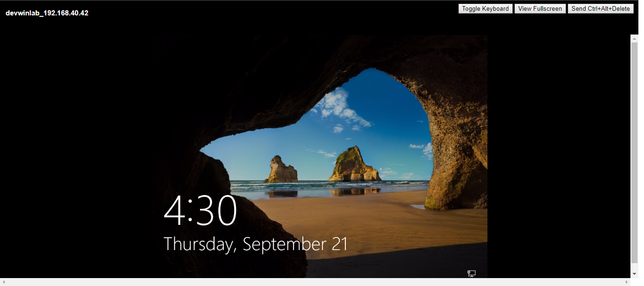
Task: Click the devwinlab_192.168.40.42 session title
Action: tap(47, 13)
